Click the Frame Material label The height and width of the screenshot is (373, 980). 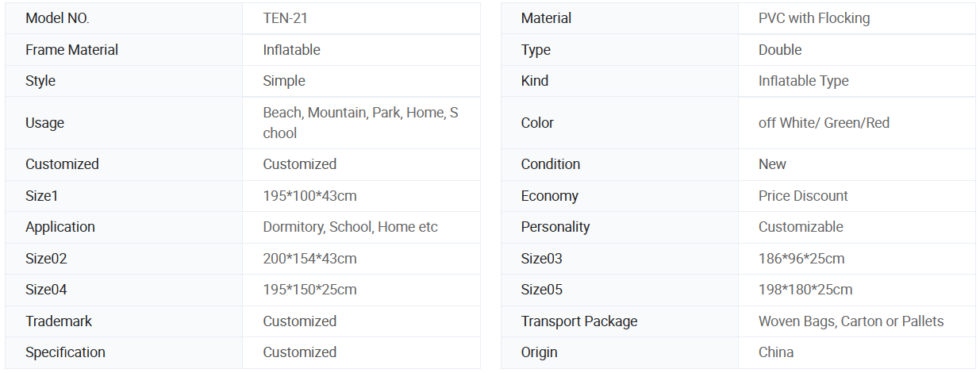click(x=71, y=50)
